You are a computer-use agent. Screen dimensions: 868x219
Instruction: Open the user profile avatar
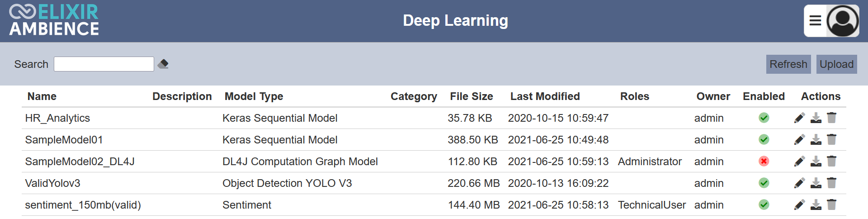pos(843,21)
